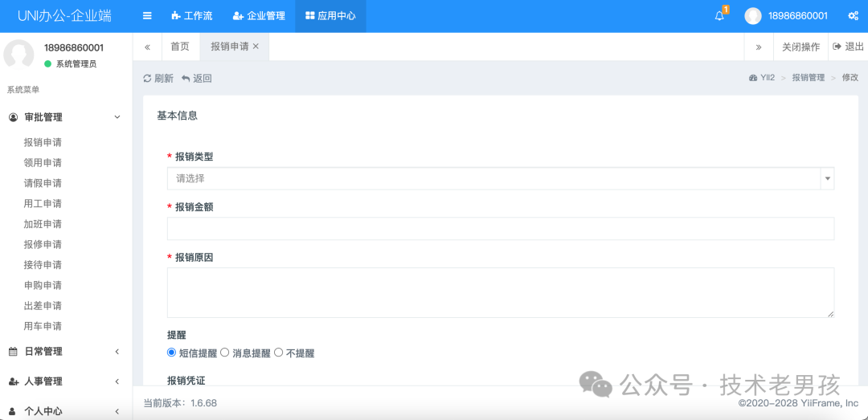Toggle the hamburger sidebar menu icon
Screen dimensions: 868x420
147,16
